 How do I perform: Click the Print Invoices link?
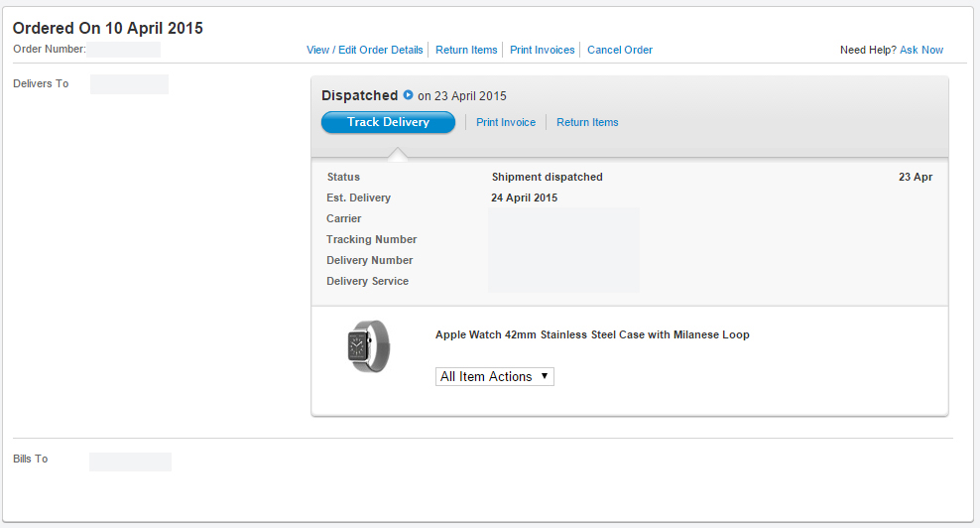542,50
